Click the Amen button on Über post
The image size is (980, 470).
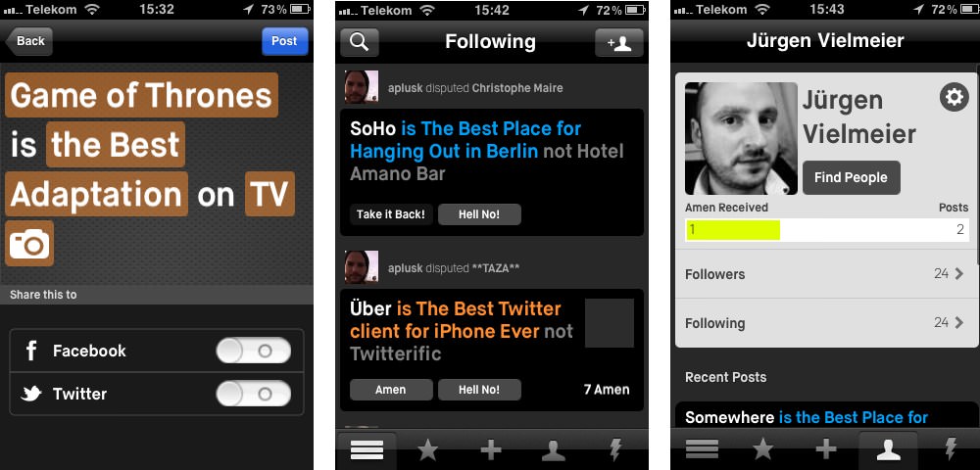pyautogui.click(x=391, y=390)
